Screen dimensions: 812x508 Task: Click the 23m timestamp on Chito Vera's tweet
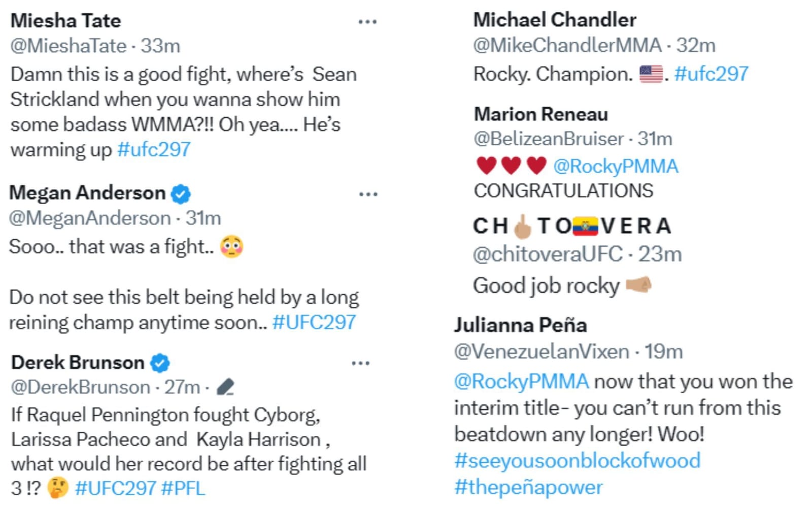pyautogui.click(x=659, y=252)
